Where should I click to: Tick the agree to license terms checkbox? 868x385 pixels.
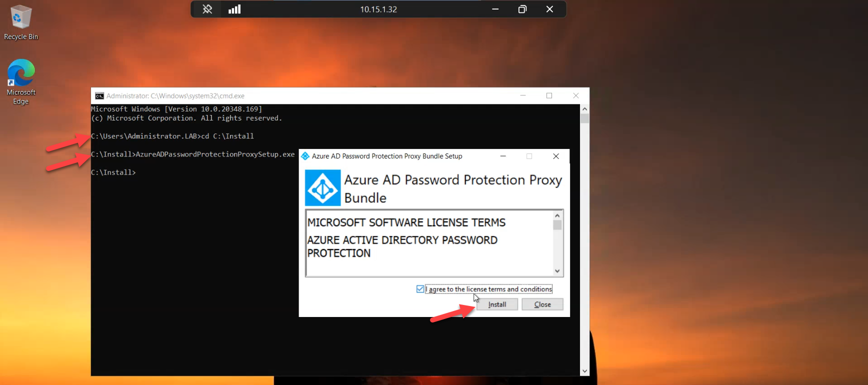pos(420,289)
